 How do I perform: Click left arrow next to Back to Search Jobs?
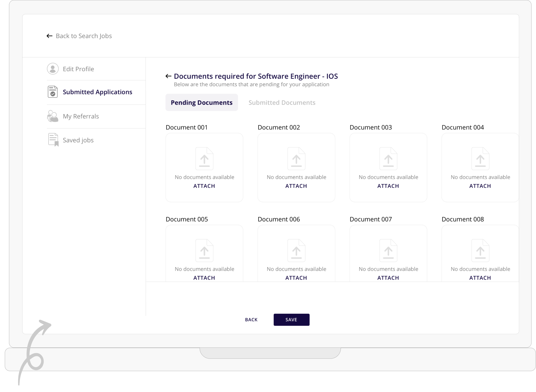tap(49, 36)
